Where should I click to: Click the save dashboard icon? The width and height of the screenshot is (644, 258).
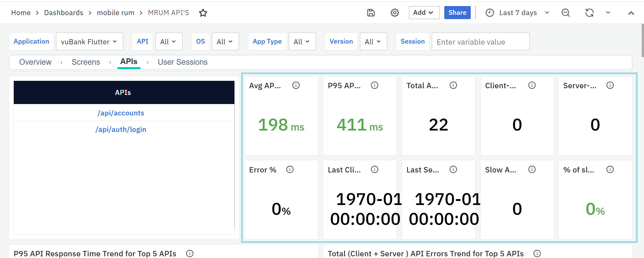(x=371, y=13)
